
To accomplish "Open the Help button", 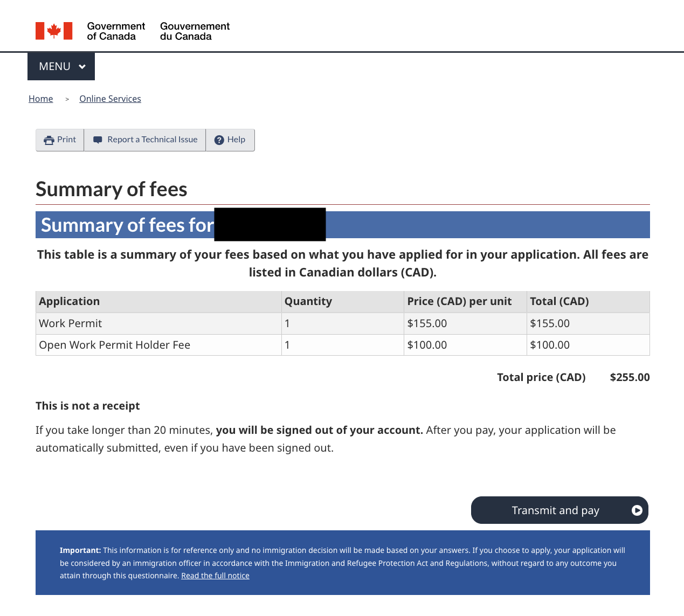I will (231, 140).
